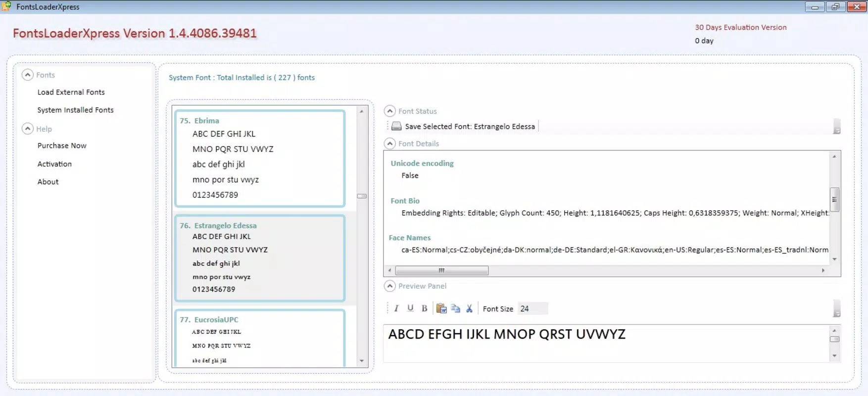
Task: Click the Cut scissors icon
Action: coord(469,308)
